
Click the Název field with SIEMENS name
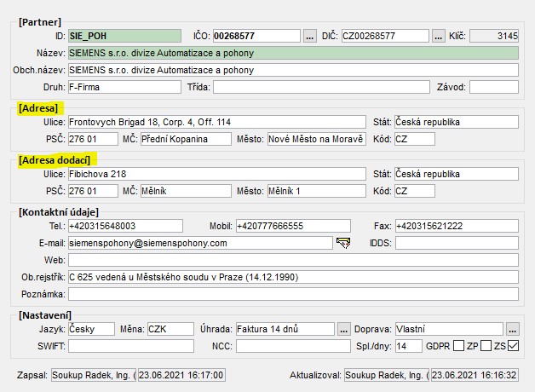[x=293, y=53]
